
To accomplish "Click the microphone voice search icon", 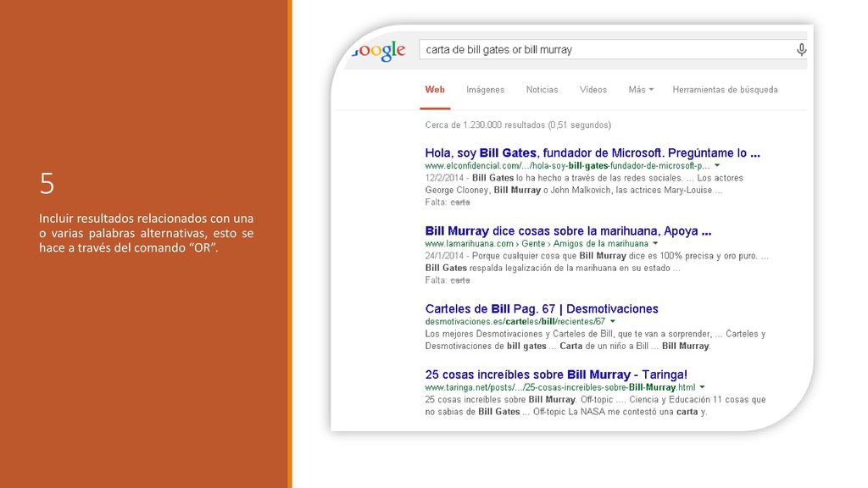I will pyautogui.click(x=801, y=50).
